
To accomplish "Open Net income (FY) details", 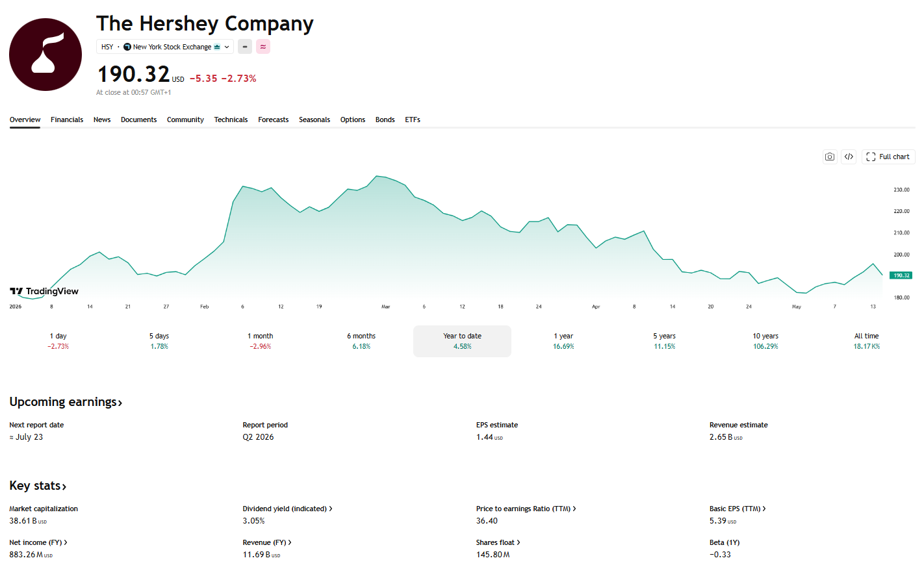I will [x=38, y=542].
